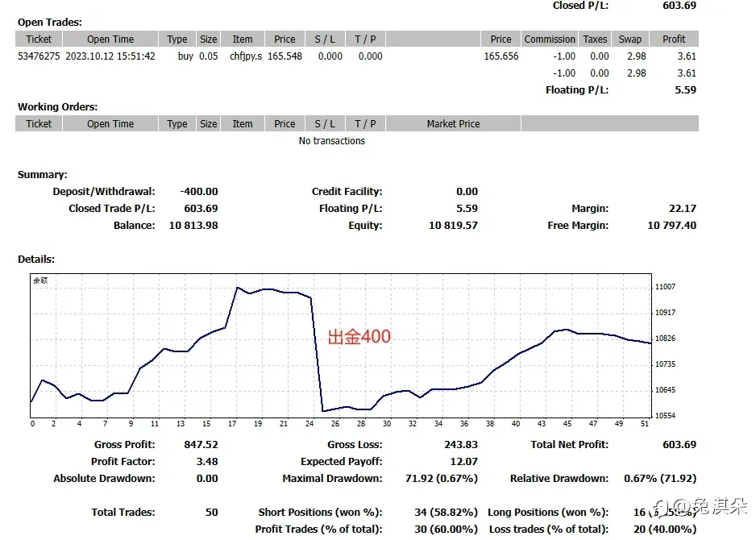The image size is (756, 540).
Task: Select current price 165.656
Action: click(x=501, y=56)
